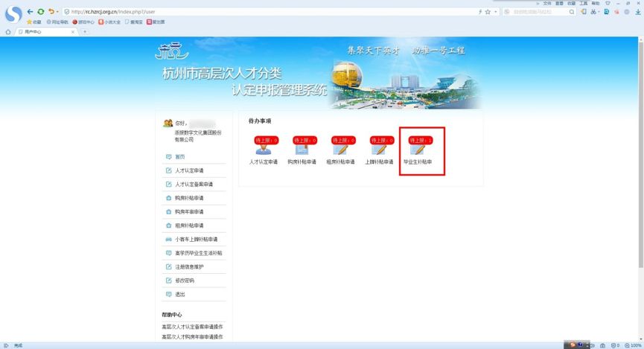Click the red toolbar icon beside the blue one

pos(616,12)
